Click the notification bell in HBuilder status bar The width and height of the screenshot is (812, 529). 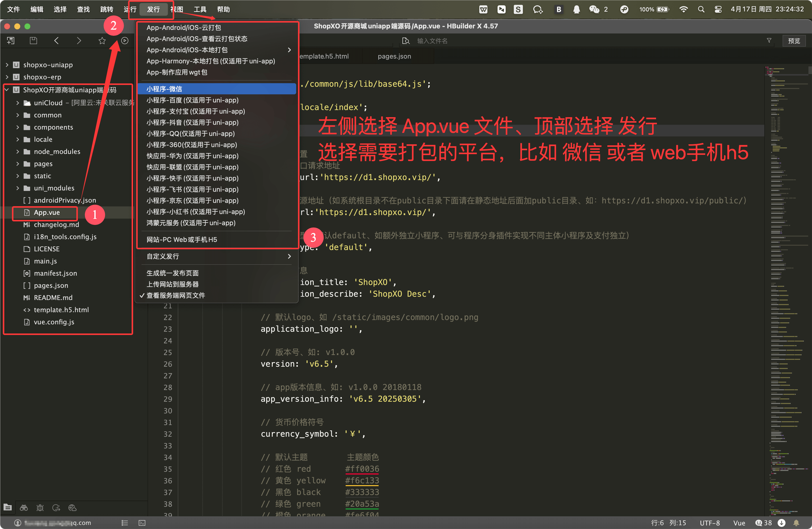(796, 522)
